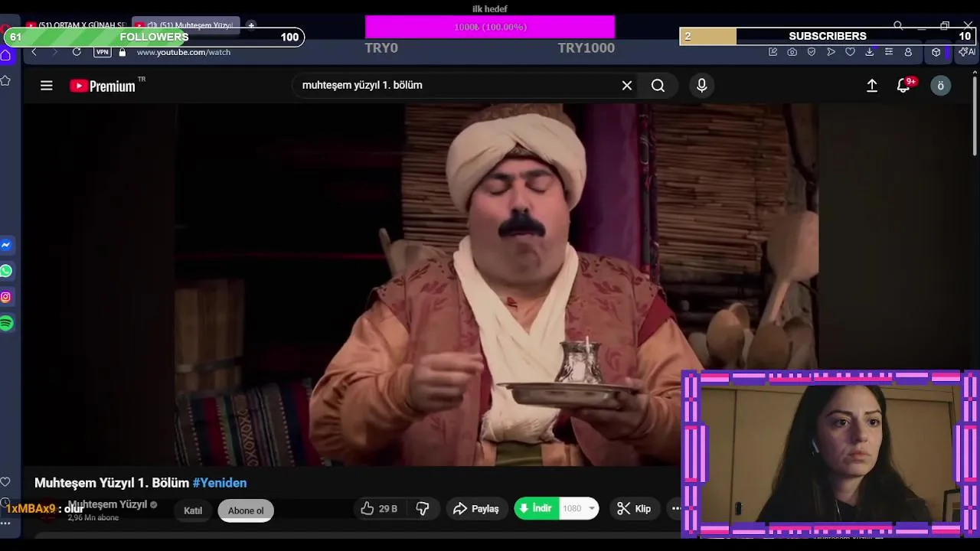Share the video via Paylaş
Image resolution: width=980 pixels, height=551 pixels.
pos(476,509)
